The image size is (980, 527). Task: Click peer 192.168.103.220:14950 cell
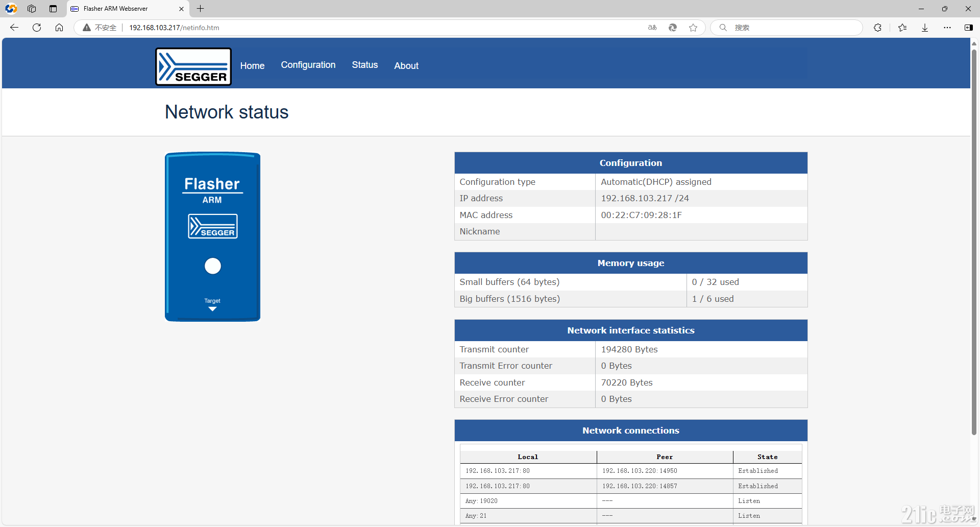point(665,471)
